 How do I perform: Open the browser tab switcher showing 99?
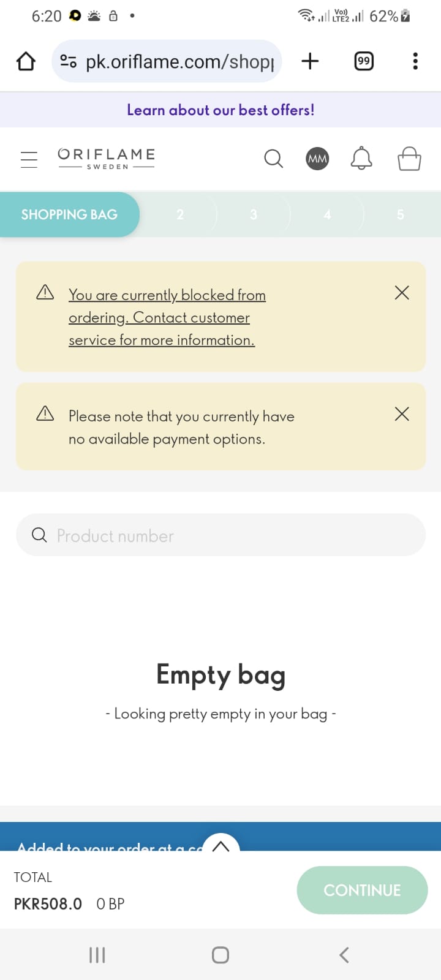[x=364, y=61]
